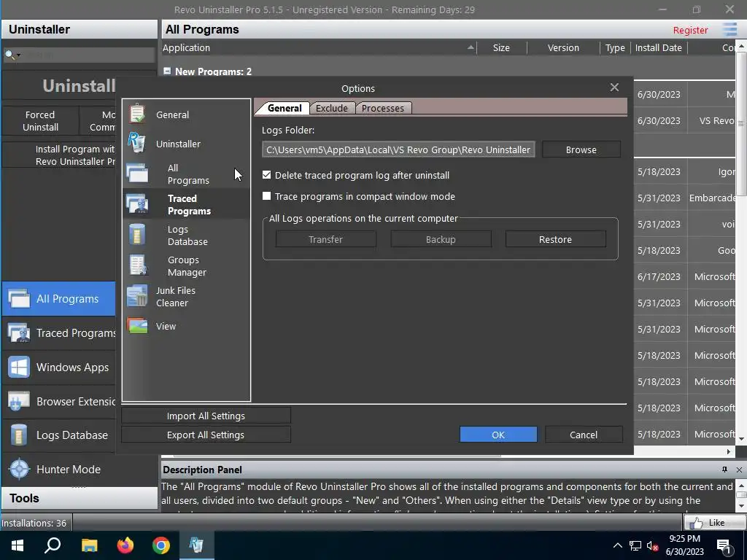Select Uninstaller options category icon

pos(136,142)
